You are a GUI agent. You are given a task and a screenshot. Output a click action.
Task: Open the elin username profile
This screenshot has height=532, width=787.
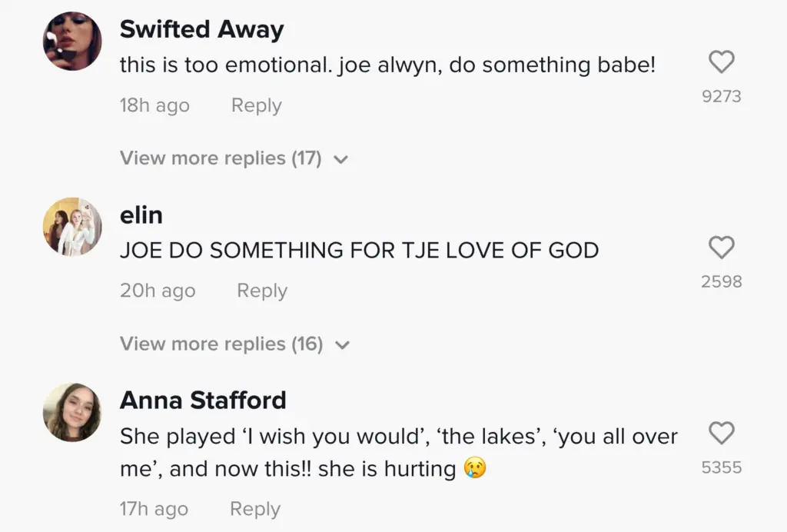141,215
